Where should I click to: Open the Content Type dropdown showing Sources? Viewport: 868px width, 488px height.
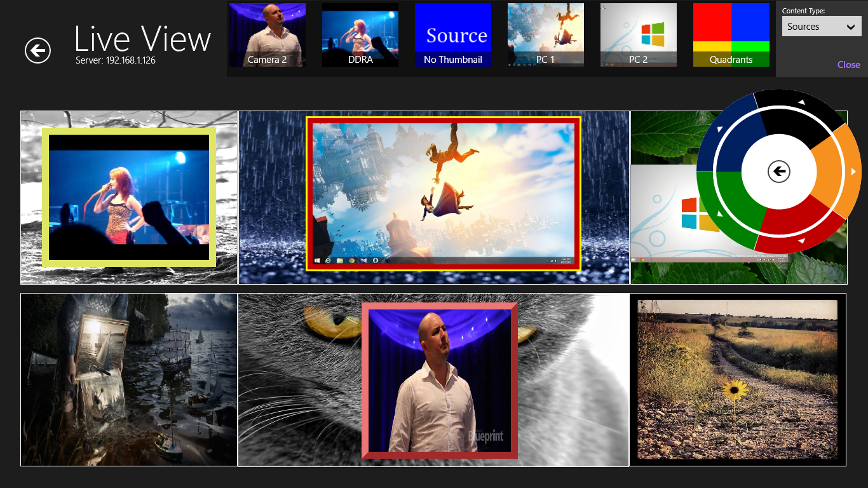[822, 27]
